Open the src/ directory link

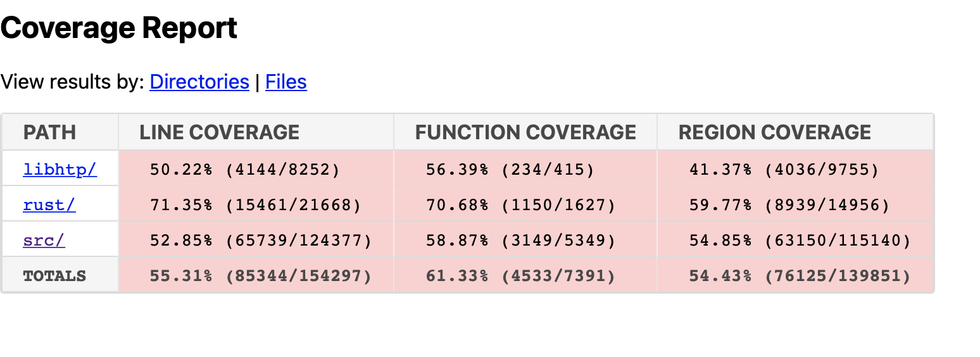click(x=44, y=240)
